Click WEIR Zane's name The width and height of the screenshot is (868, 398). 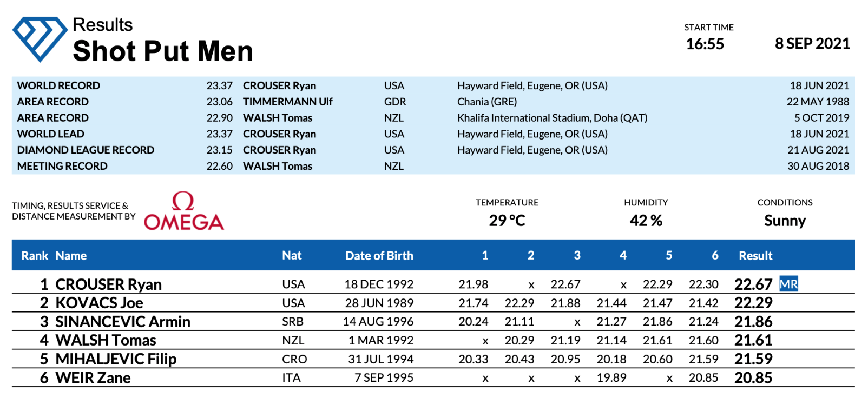(93, 378)
